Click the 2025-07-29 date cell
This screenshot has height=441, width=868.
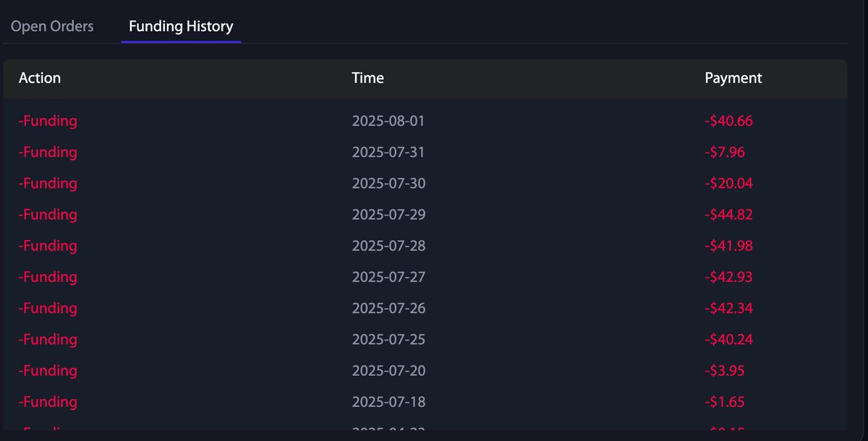[388, 215]
